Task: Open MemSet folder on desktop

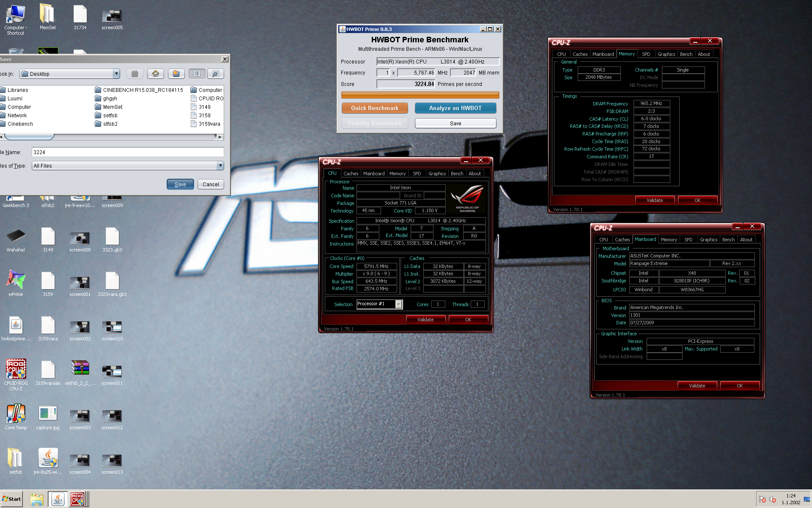Action: tap(47, 17)
